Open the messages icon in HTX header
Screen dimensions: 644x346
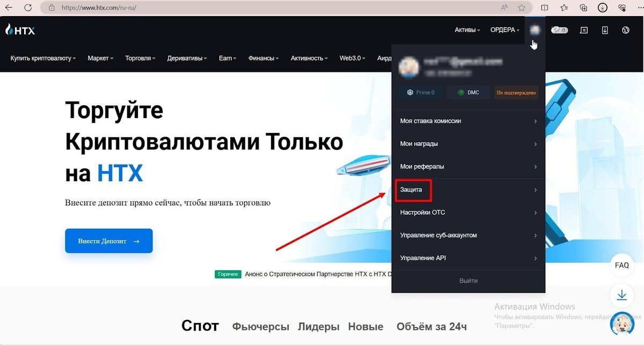tap(584, 30)
